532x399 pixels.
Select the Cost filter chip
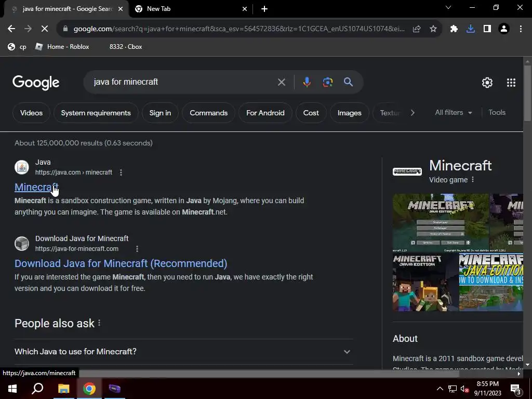(x=311, y=113)
